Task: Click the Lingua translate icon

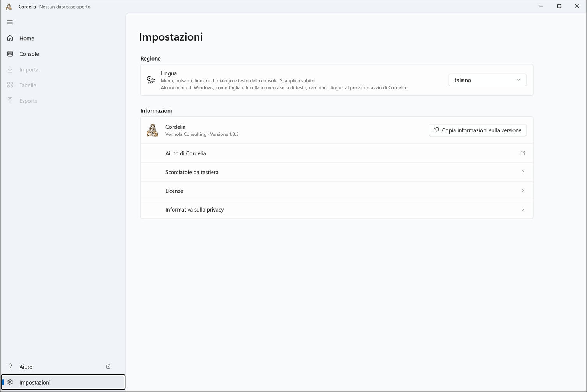Action: click(151, 80)
